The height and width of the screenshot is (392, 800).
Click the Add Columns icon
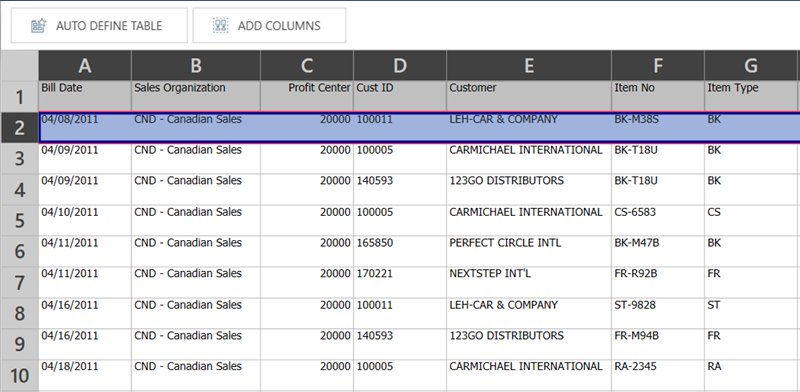(220, 26)
